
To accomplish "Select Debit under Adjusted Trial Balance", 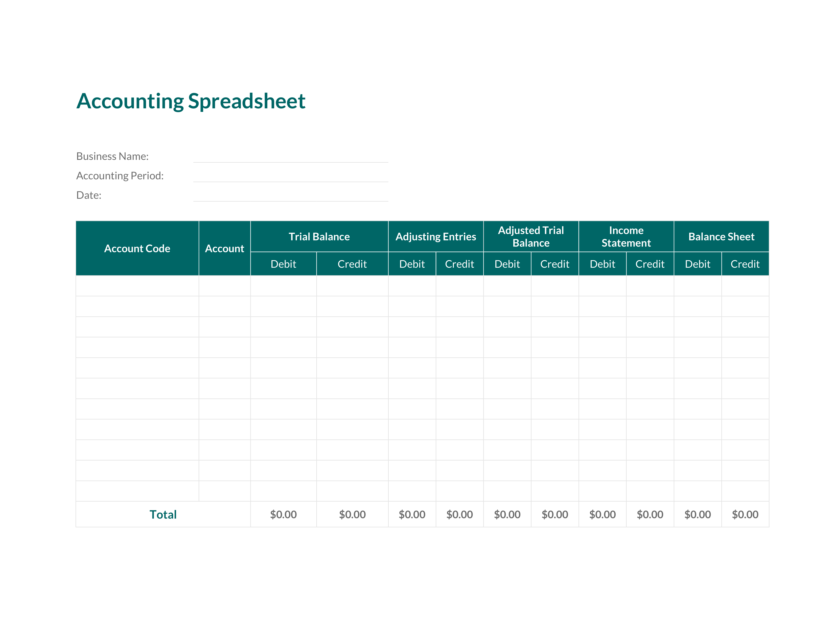I will (x=507, y=264).
